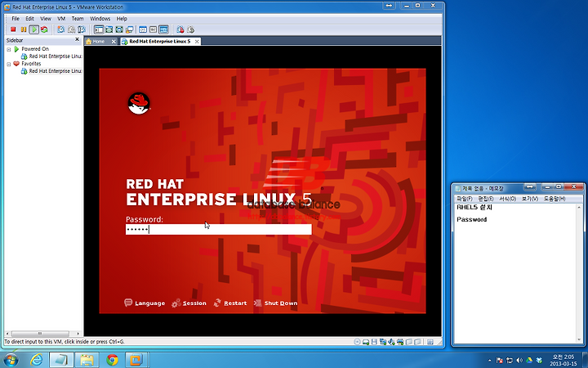
Task: Open the View menu in VMware
Action: pyautogui.click(x=46, y=18)
